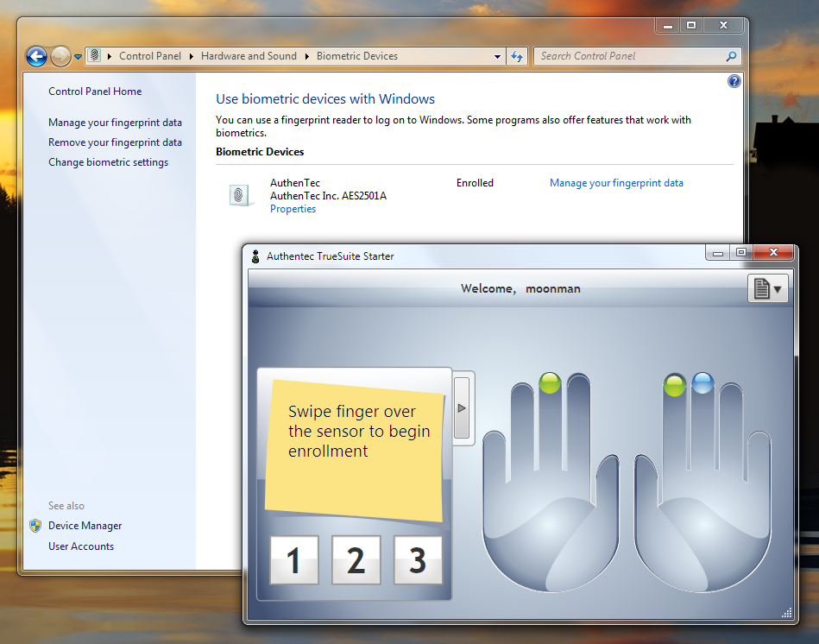Image resolution: width=819 pixels, height=644 pixels.
Task: Click the AuthenTec fingerprint device icon
Action: [x=242, y=195]
